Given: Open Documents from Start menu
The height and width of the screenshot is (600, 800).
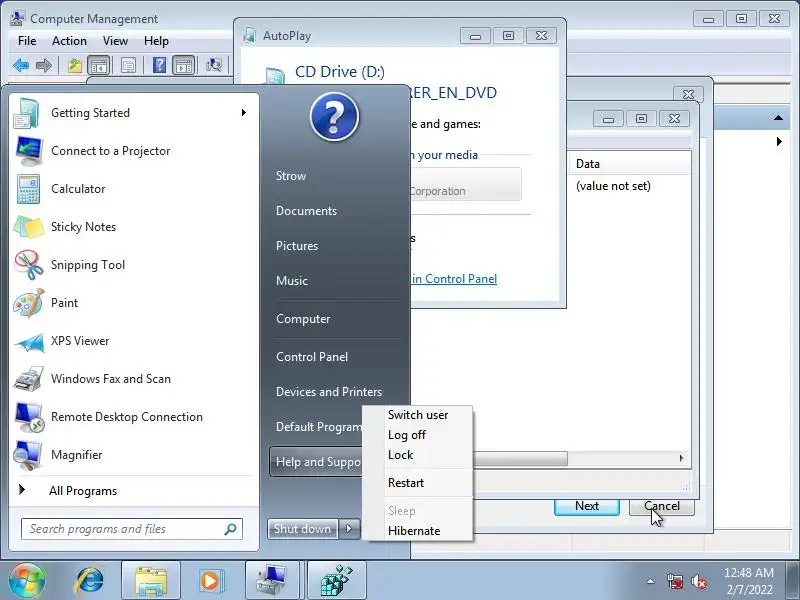Looking at the screenshot, I should pyautogui.click(x=306, y=211).
